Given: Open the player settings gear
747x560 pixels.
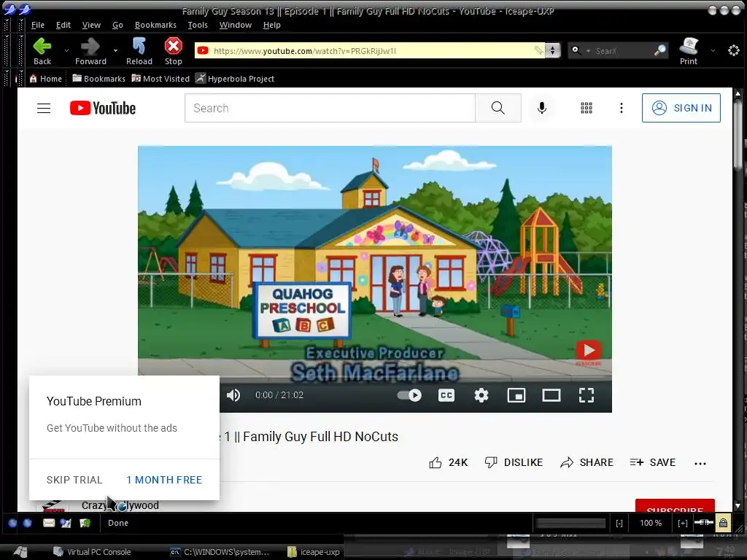Looking at the screenshot, I should coord(481,395).
